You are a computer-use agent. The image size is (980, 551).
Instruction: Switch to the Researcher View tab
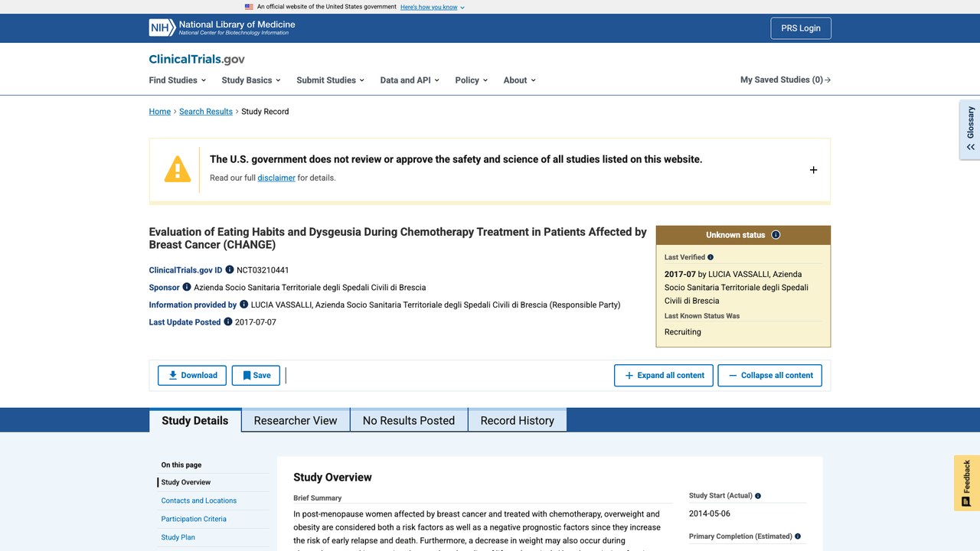click(x=296, y=420)
